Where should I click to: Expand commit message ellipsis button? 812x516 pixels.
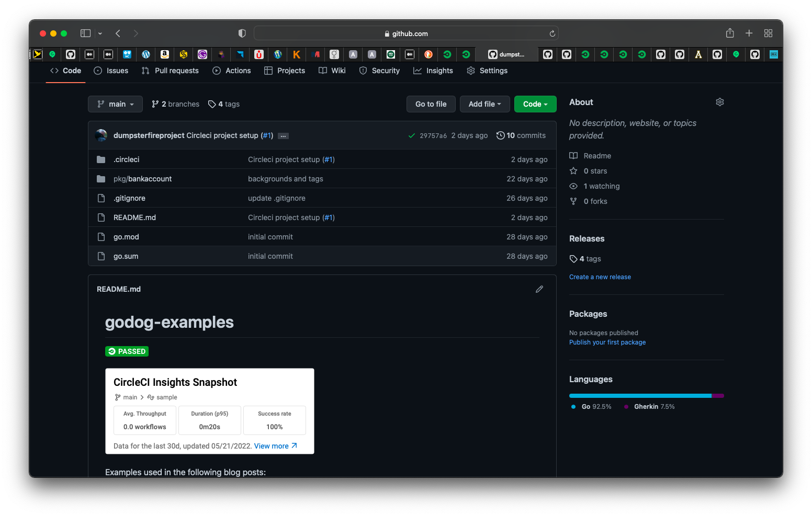[x=283, y=136]
